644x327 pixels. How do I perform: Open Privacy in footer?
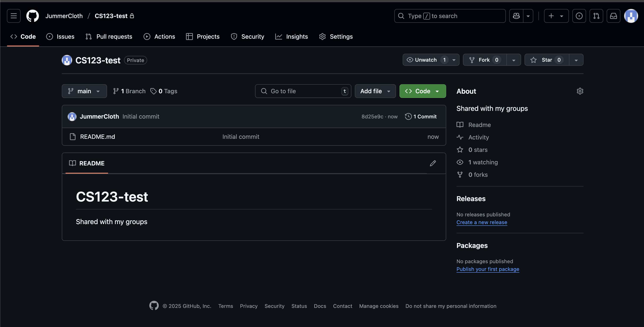pyautogui.click(x=249, y=306)
